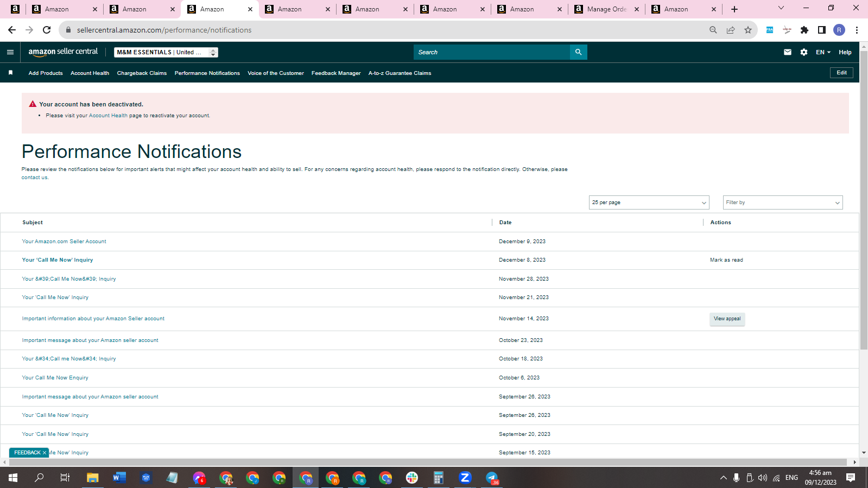Open the buyer messages envelope icon
868x488 pixels.
pyautogui.click(x=788, y=52)
